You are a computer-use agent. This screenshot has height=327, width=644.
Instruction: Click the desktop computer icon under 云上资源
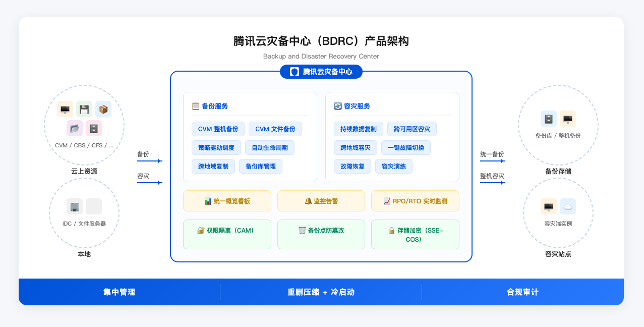click(x=65, y=109)
